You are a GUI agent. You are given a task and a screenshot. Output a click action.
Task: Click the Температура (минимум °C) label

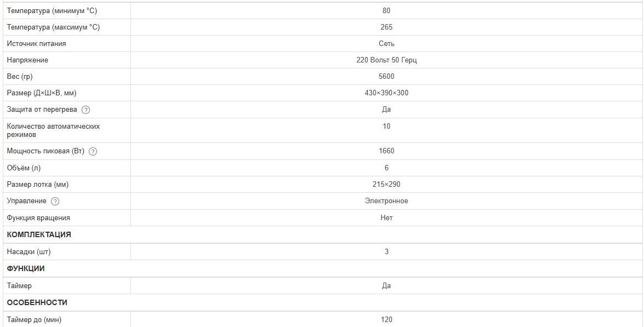point(52,10)
